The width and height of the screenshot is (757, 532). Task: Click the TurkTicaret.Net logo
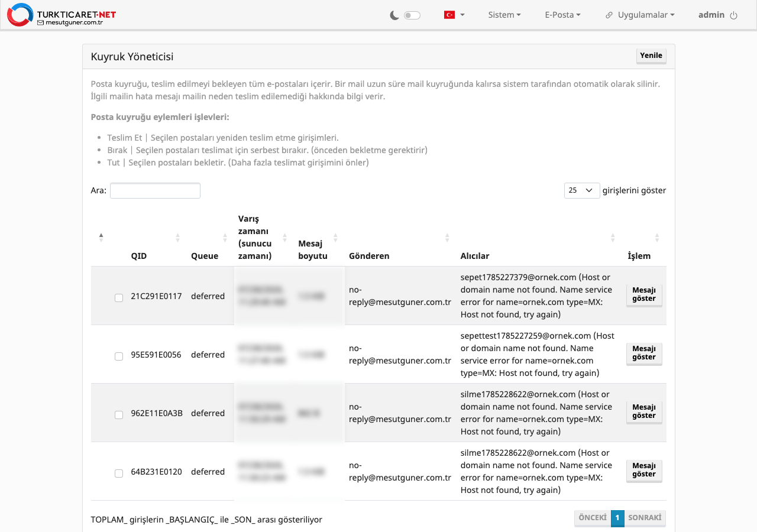point(62,15)
